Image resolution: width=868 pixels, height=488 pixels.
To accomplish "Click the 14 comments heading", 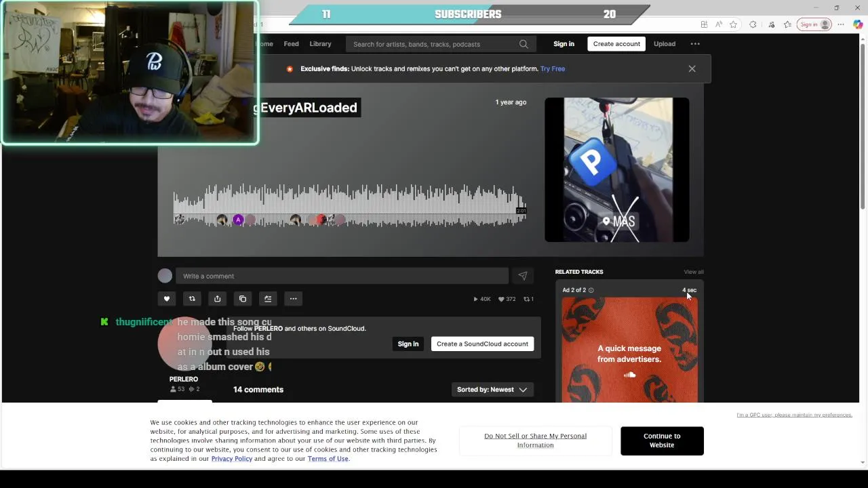I will pos(258,390).
